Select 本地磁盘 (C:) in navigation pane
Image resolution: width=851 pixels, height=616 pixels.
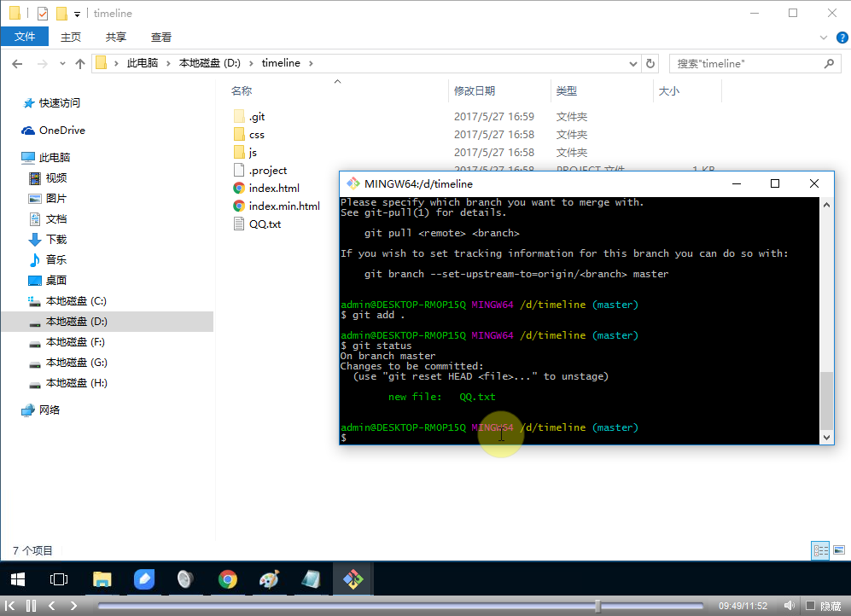tap(76, 300)
